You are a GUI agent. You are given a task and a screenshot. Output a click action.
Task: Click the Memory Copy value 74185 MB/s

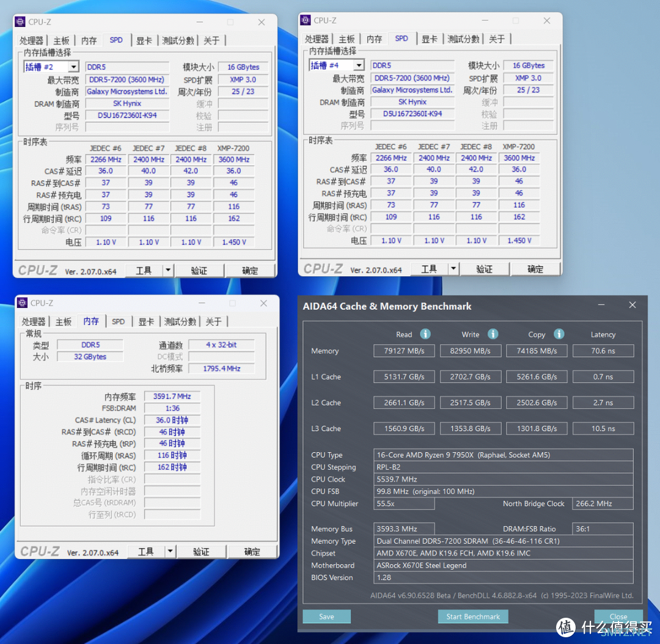tap(537, 351)
